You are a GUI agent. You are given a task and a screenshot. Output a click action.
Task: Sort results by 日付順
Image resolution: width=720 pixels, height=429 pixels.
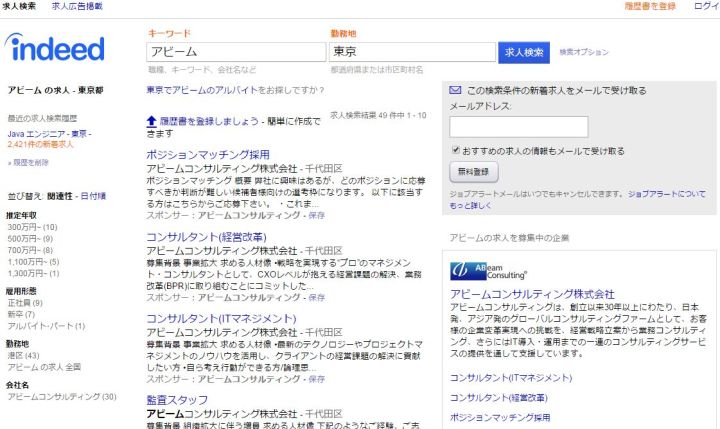click(93, 196)
